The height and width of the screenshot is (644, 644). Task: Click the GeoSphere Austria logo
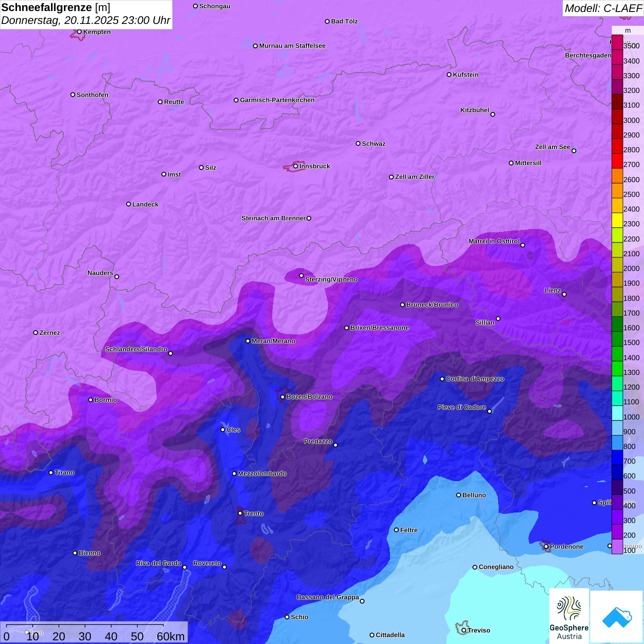(x=569, y=616)
